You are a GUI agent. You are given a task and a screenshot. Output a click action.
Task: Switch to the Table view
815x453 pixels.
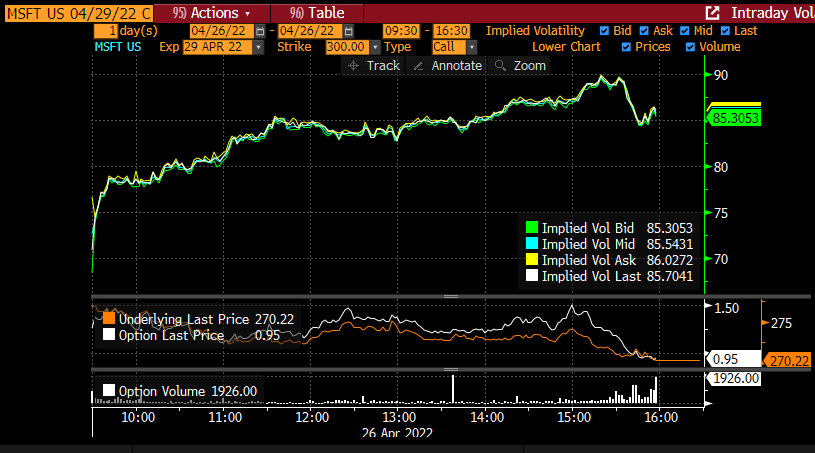[x=317, y=13]
